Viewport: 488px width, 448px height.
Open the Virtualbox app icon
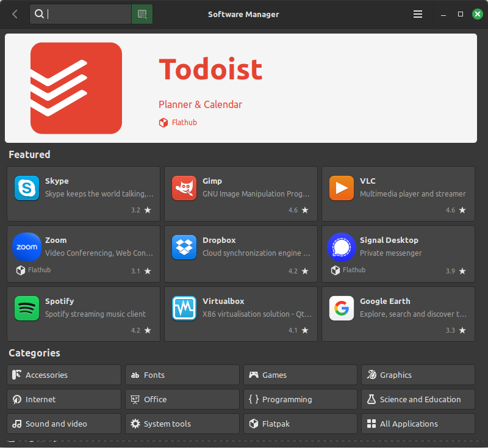pos(184,308)
